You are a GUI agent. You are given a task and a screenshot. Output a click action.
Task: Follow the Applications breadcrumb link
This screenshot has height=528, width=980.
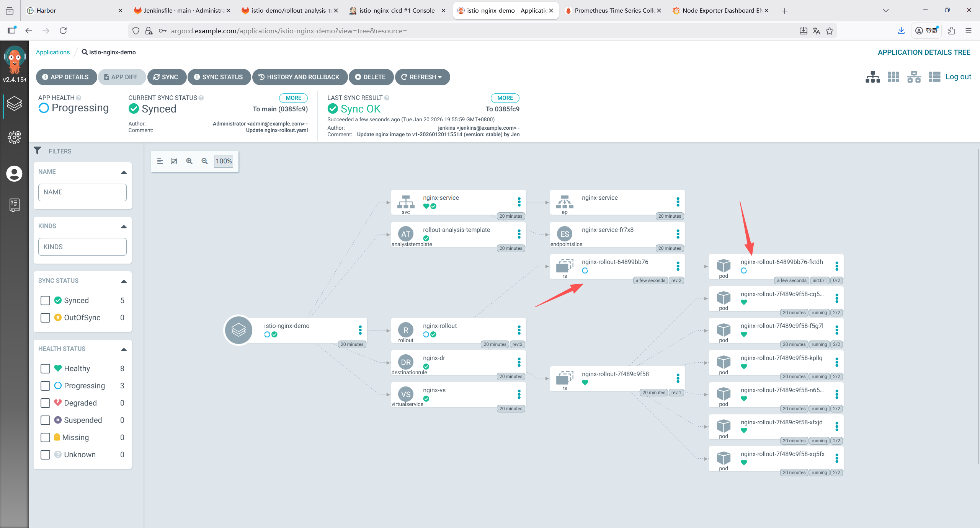coord(53,52)
